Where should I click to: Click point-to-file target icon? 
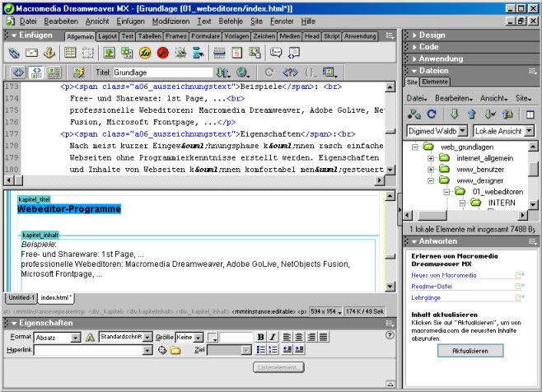(162, 350)
